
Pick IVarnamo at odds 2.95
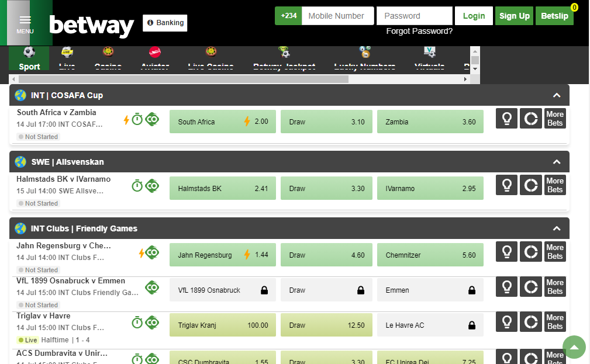click(430, 188)
